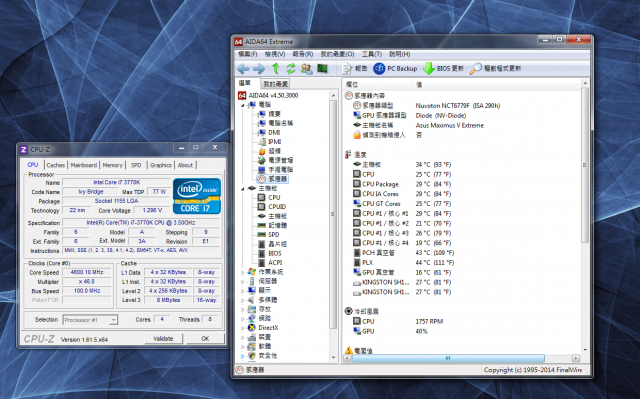Select the CPU Package temperature row

[402, 184]
